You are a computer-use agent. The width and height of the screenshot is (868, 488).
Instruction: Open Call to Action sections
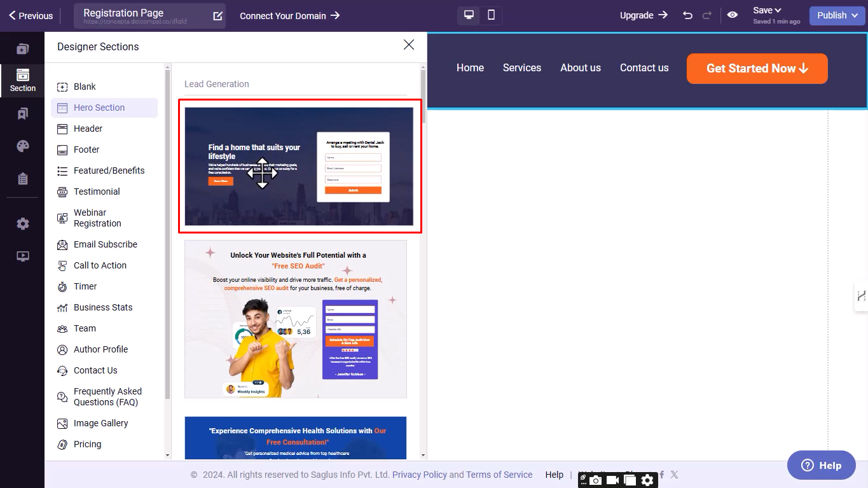[x=104, y=265]
